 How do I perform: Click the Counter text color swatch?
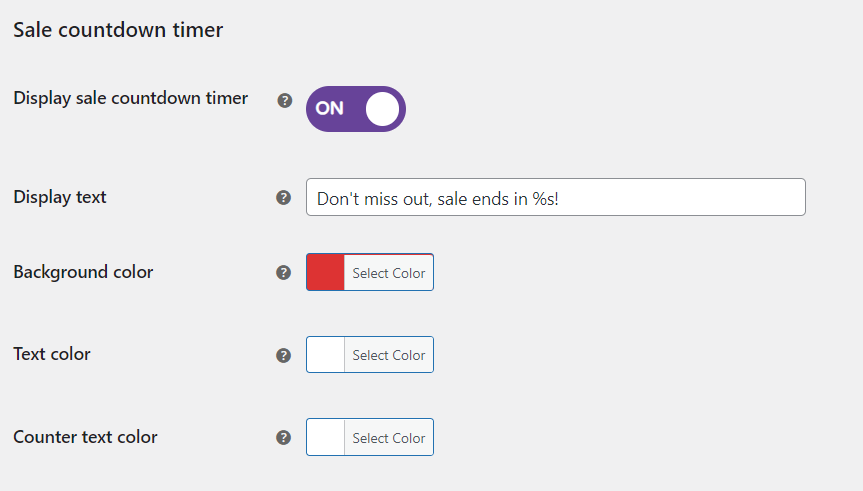[326, 437]
